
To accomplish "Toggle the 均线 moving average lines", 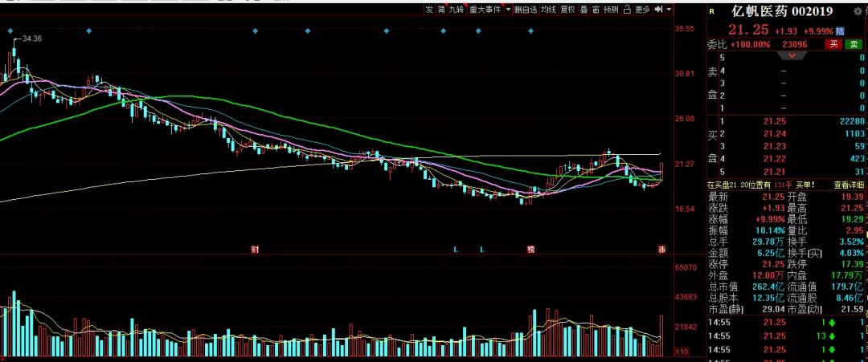I will coord(548,10).
